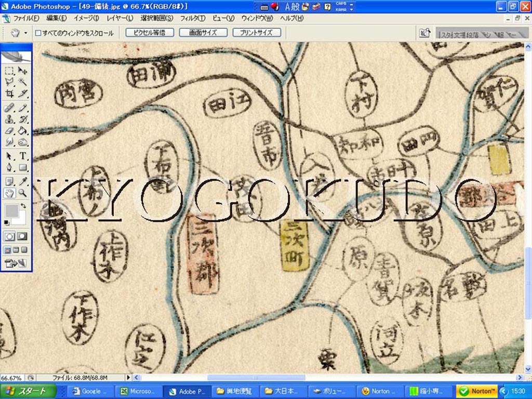The height and width of the screenshot is (399, 532).
Task: Select the Type tool
Action: click(23, 156)
